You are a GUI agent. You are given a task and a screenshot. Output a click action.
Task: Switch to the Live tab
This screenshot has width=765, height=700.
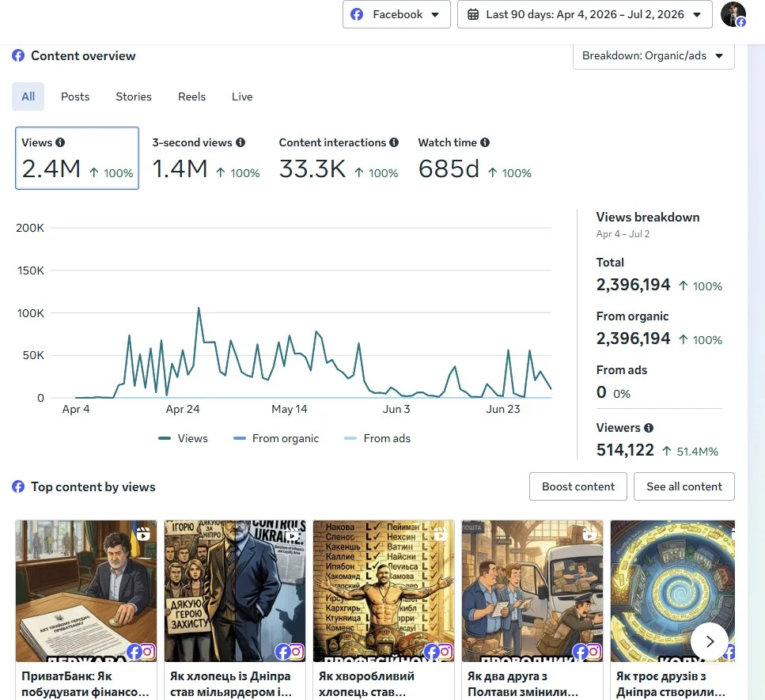[242, 96]
